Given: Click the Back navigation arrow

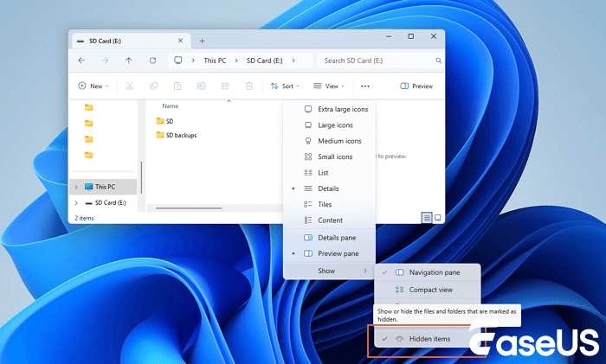Looking at the screenshot, I should (81, 61).
